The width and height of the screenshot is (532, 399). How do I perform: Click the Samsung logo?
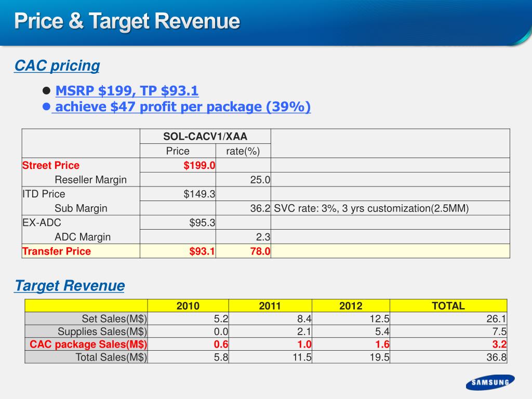[490, 382]
